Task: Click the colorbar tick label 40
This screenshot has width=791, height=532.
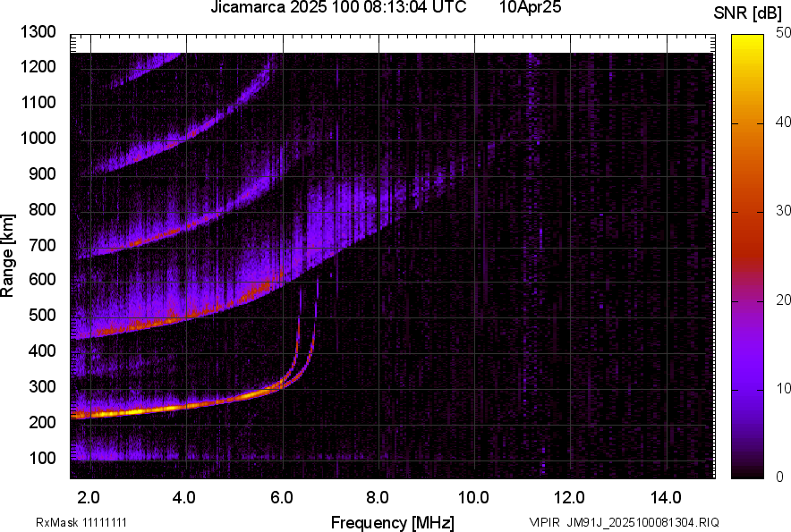Action: pos(783,122)
